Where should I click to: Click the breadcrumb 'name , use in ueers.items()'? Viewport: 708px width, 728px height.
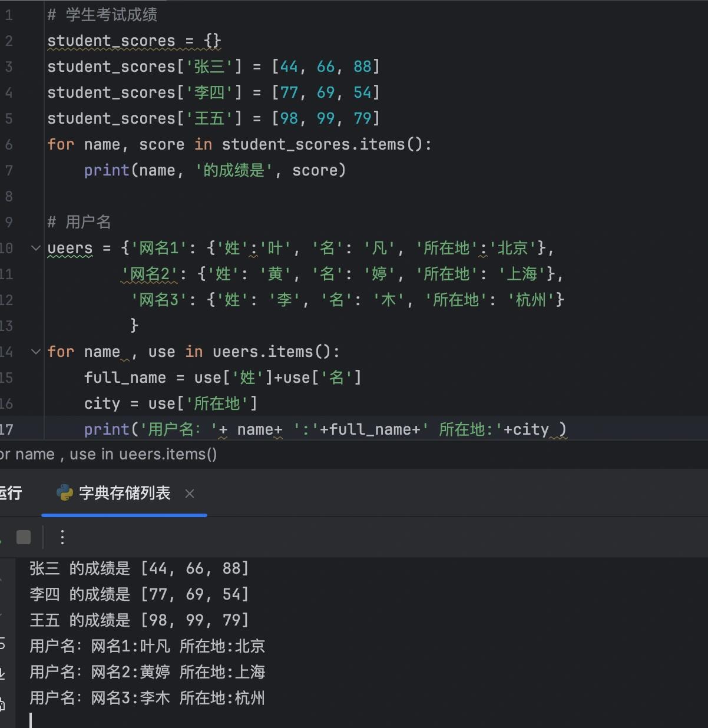[116, 454]
